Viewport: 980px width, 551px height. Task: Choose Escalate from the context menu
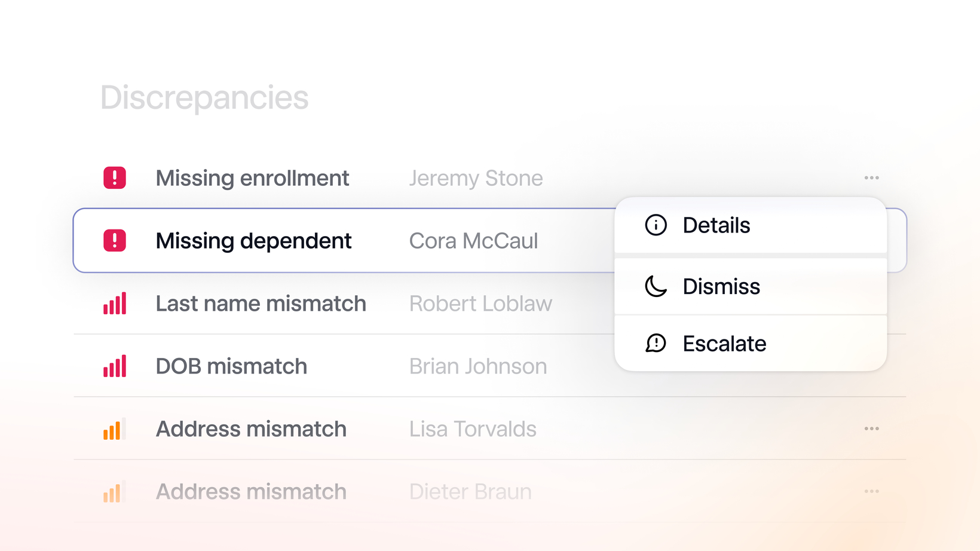click(751, 344)
